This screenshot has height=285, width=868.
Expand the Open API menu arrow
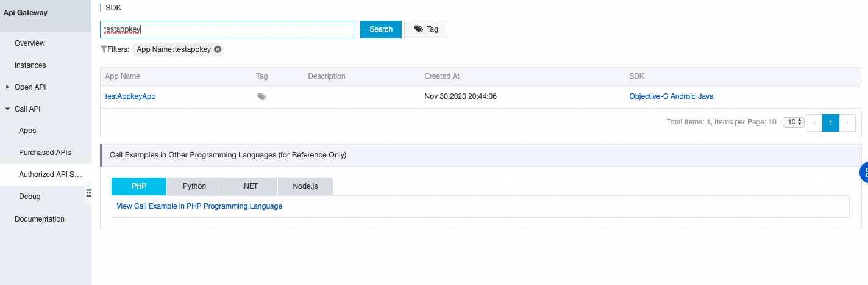7,87
